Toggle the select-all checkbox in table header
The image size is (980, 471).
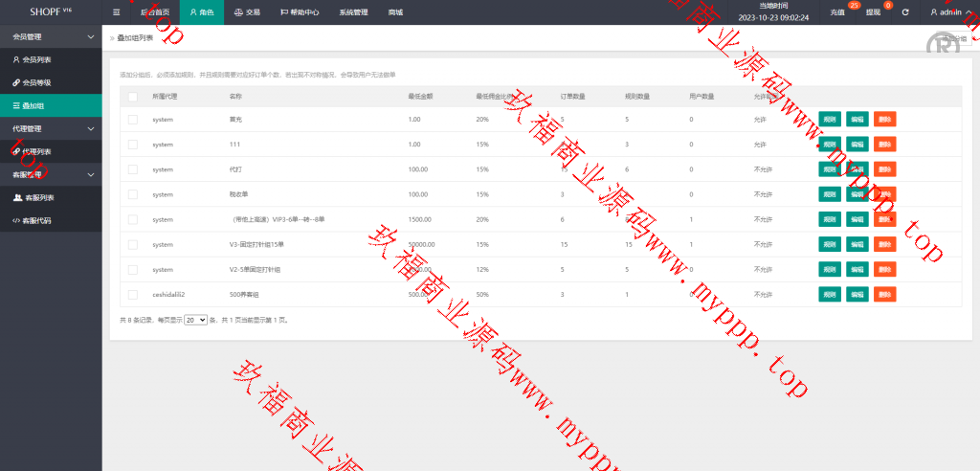coord(132,97)
